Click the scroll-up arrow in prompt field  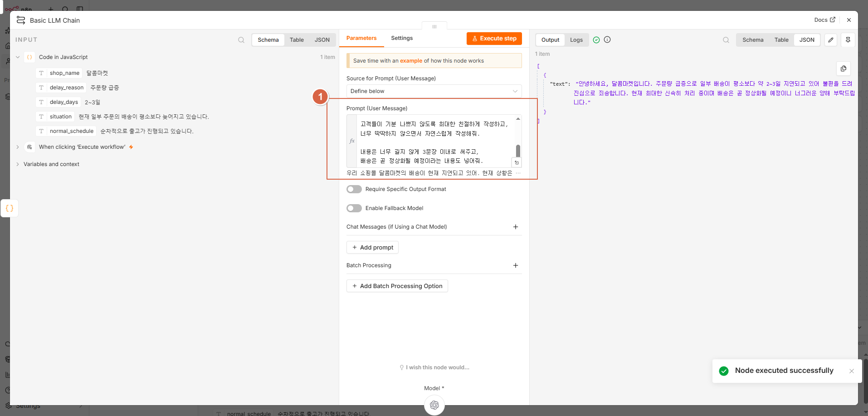pyautogui.click(x=518, y=119)
